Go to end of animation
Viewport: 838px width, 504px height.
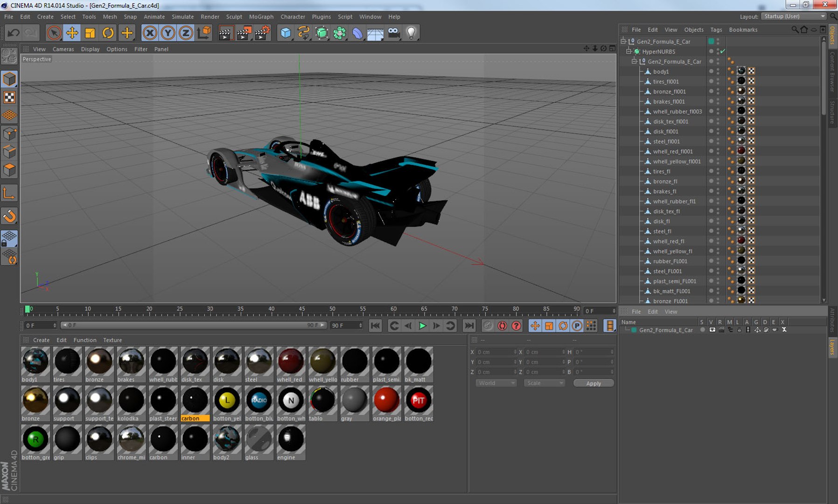click(469, 326)
